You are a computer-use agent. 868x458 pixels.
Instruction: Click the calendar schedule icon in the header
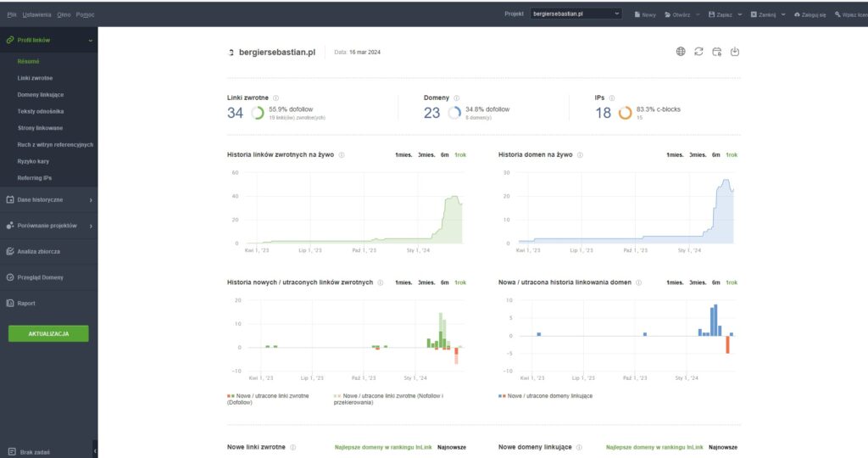[716, 52]
